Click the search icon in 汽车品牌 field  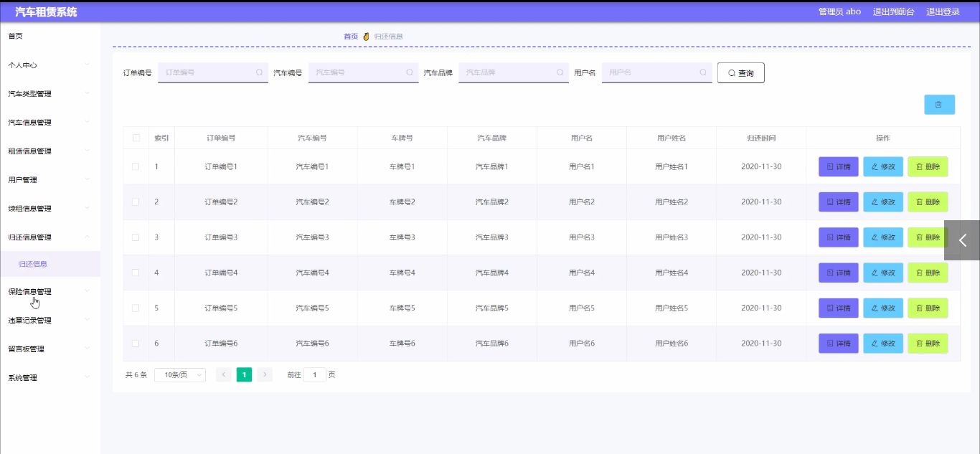pos(560,72)
